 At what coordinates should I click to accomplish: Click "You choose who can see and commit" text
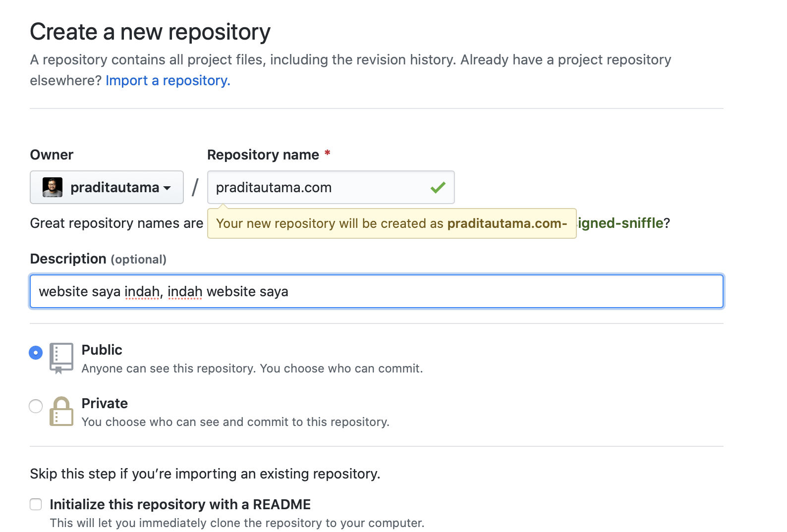[235, 422]
